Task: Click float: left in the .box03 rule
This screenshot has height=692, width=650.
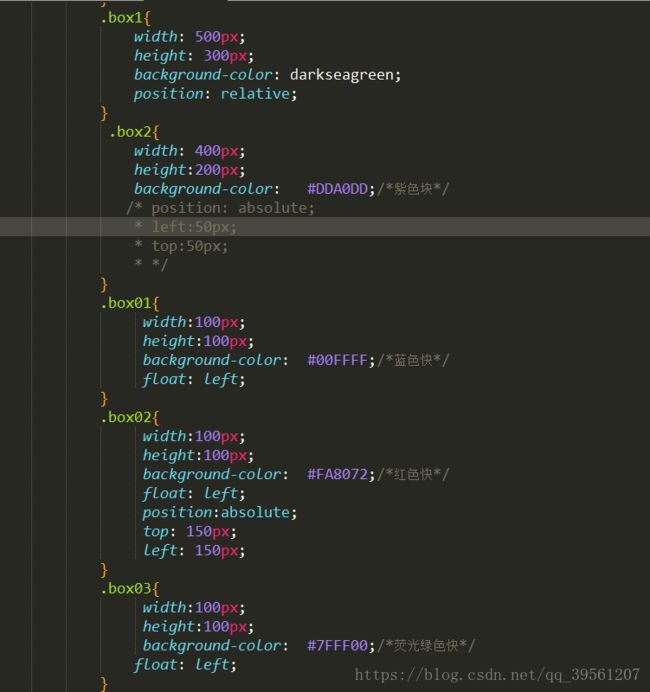Action: pyautogui.click(x=185, y=664)
